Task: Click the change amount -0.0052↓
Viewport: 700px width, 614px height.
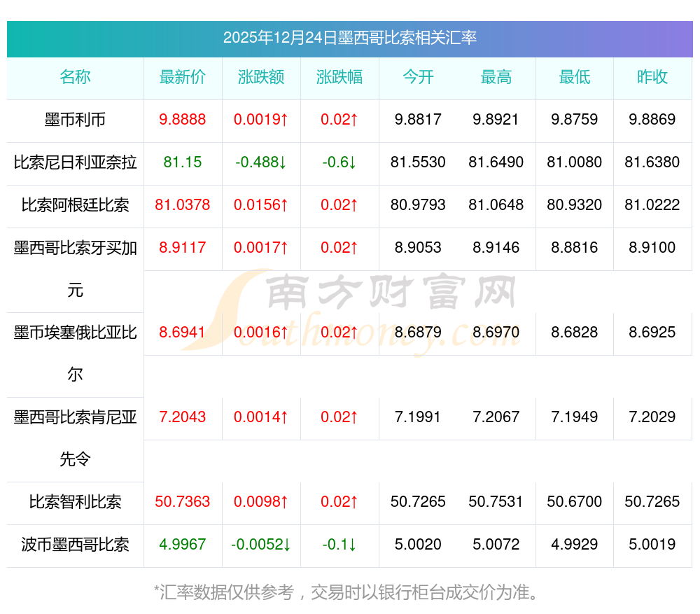Action: coord(261,545)
